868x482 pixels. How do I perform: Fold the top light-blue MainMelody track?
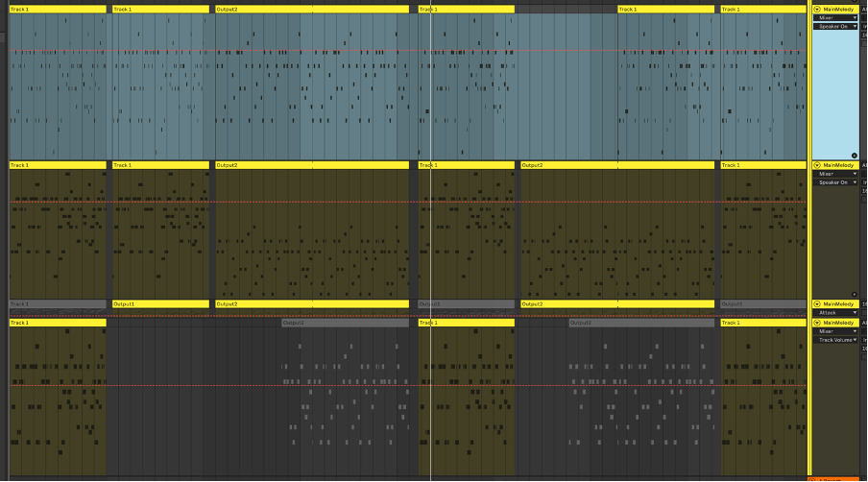coord(817,10)
